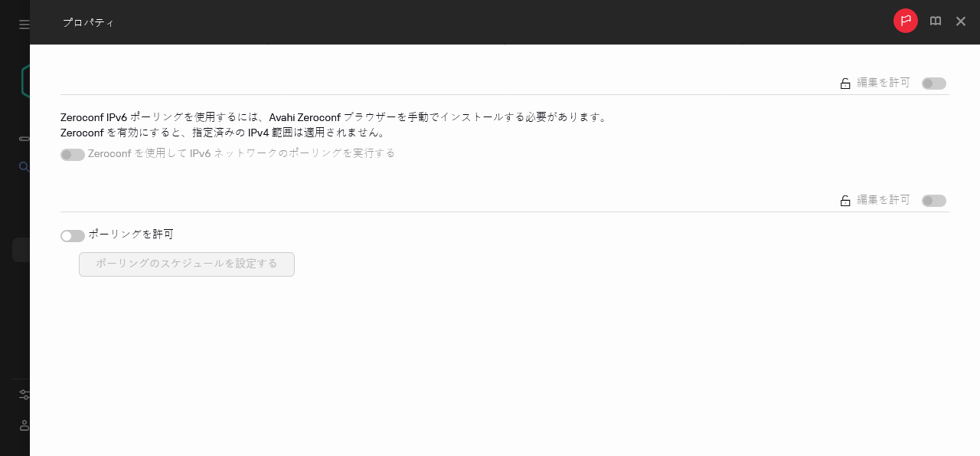This screenshot has height=456, width=980.
Task: Click the ポーリングのスケジュールを設定する button
Action: (186, 264)
